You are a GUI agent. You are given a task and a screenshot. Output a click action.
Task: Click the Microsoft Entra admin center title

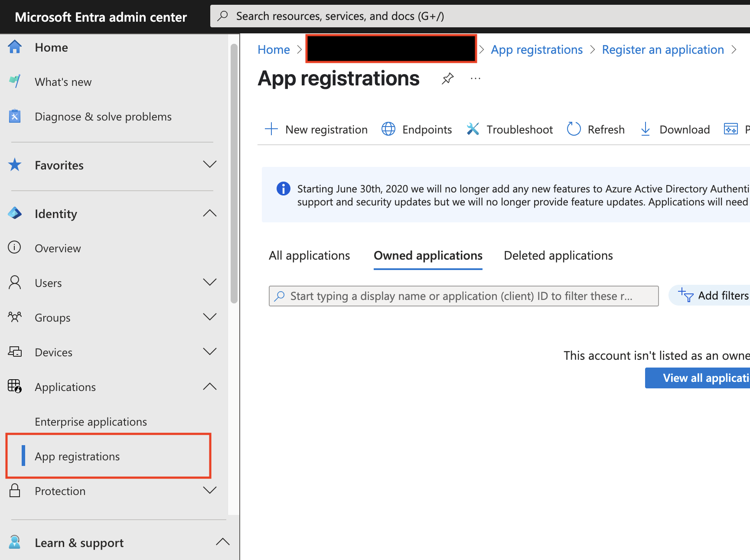(101, 17)
